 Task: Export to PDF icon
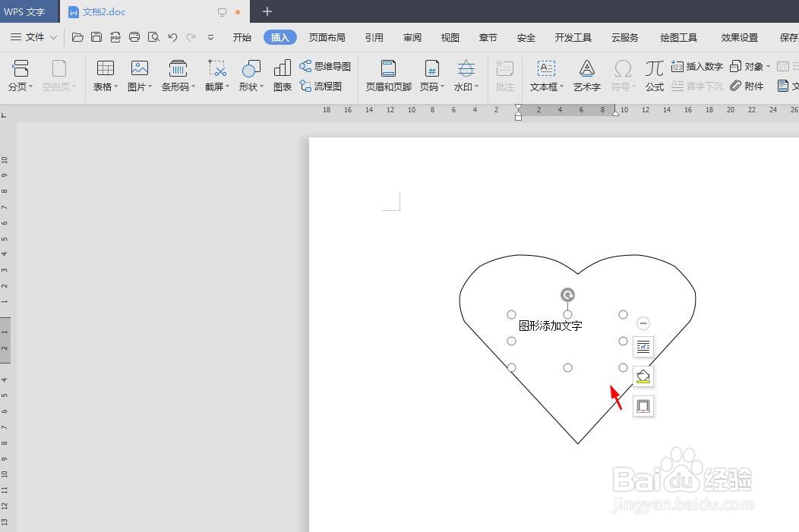pyautogui.click(x=115, y=37)
